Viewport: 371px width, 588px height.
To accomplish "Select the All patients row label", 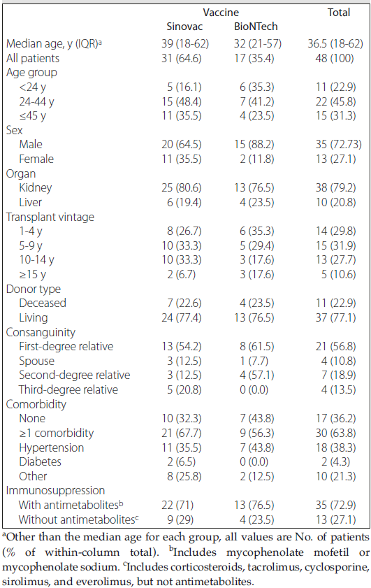I will point(33,59).
